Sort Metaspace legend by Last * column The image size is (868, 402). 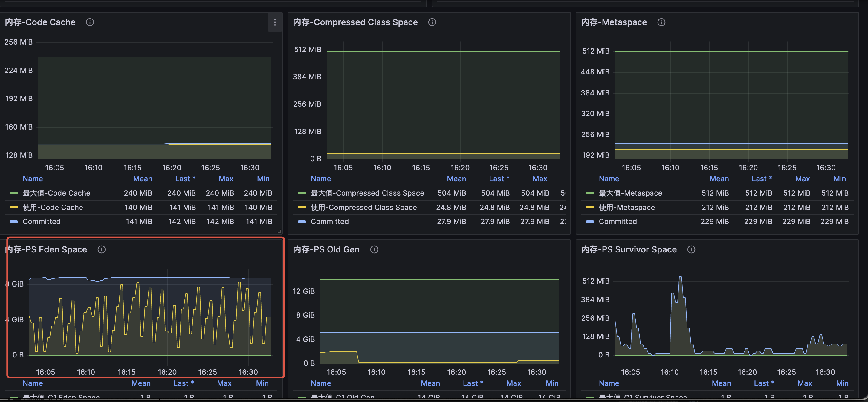click(761, 179)
